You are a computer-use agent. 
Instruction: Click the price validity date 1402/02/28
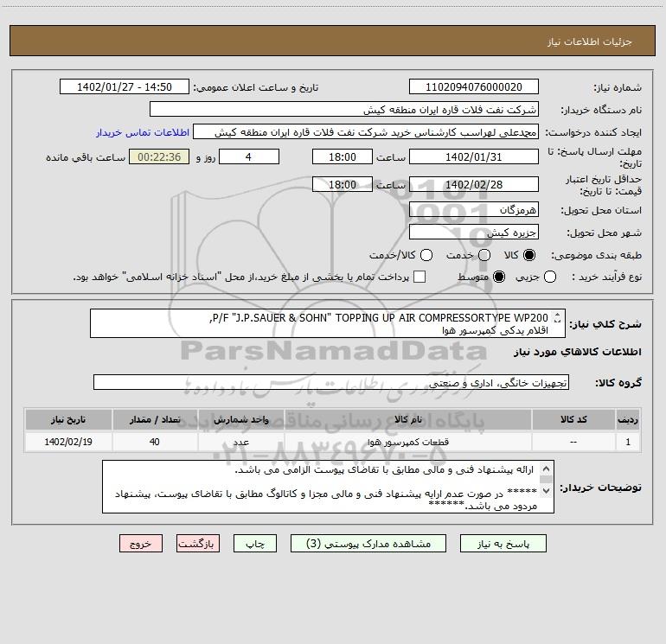pyautogui.click(x=474, y=184)
